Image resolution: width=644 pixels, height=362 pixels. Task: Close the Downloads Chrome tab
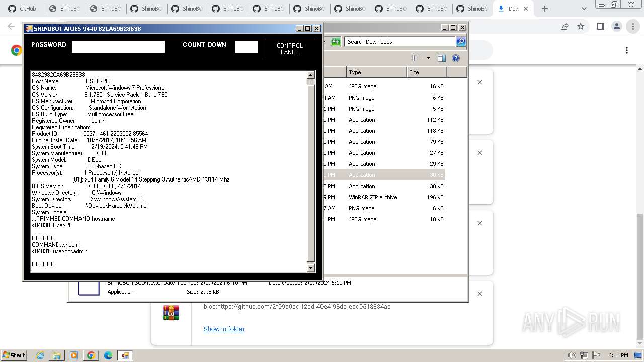[526, 9]
